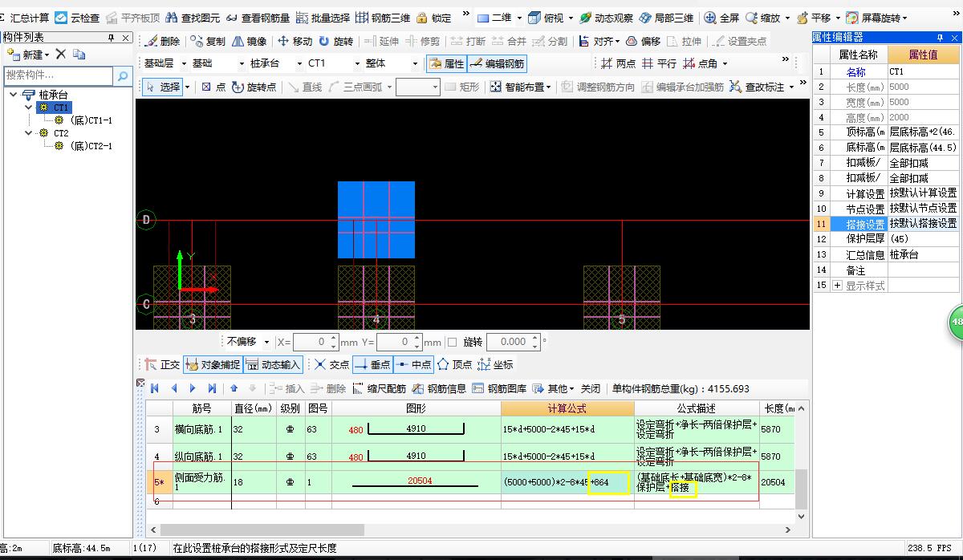Open 钢筋三维 rebar 3D view
963x560 pixels.
(382, 18)
